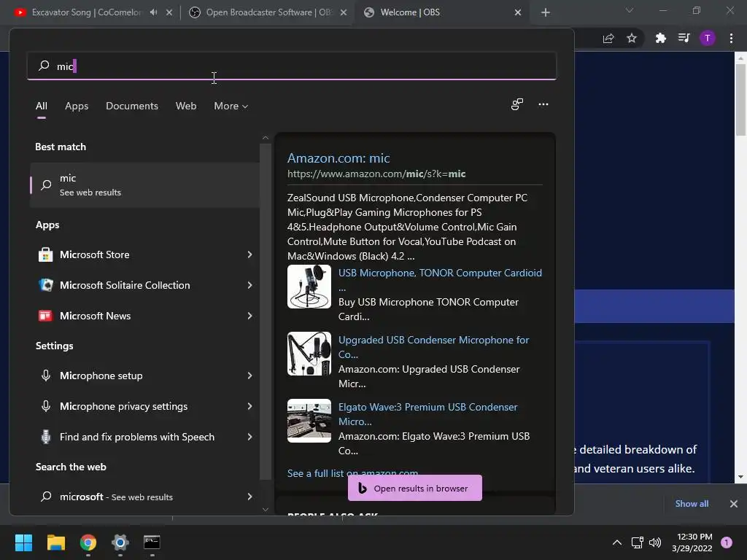Screen dimensions: 747x560
Task: Open USB Microphone, TONOR Computer Cardioid link
Action: coord(440,273)
